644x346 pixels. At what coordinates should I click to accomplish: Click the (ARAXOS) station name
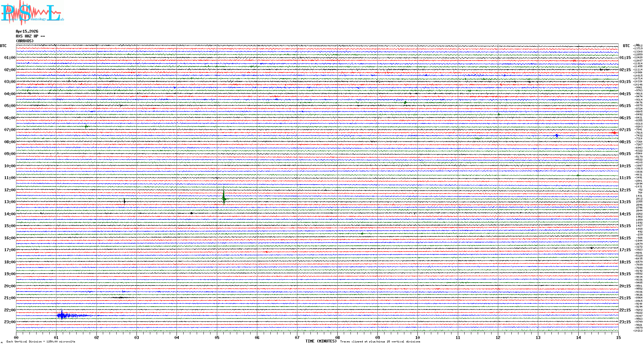[x=25, y=41]
